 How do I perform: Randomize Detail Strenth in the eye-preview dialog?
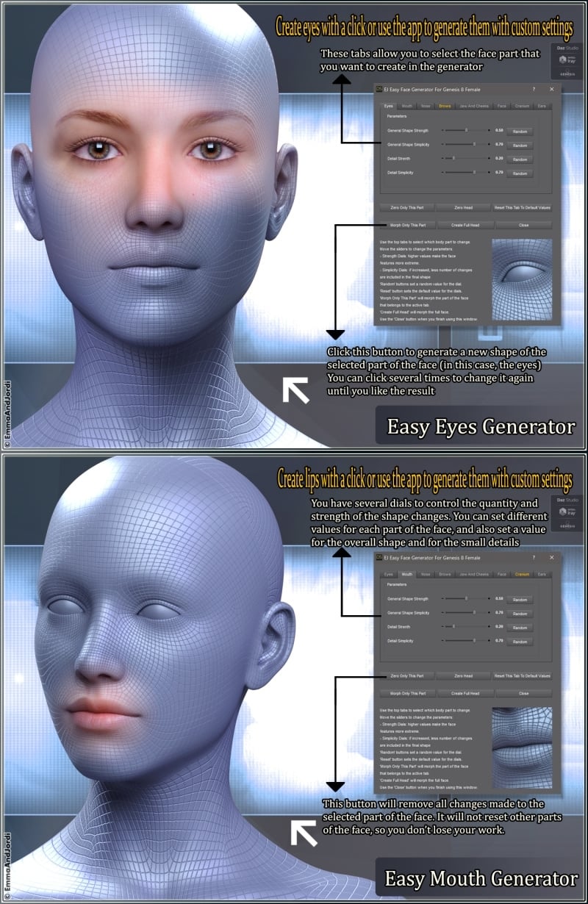pyautogui.click(x=520, y=159)
